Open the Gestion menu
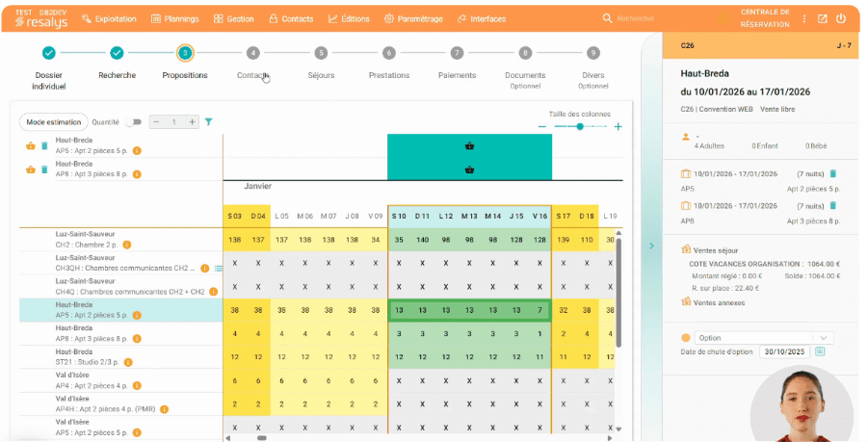 click(233, 19)
